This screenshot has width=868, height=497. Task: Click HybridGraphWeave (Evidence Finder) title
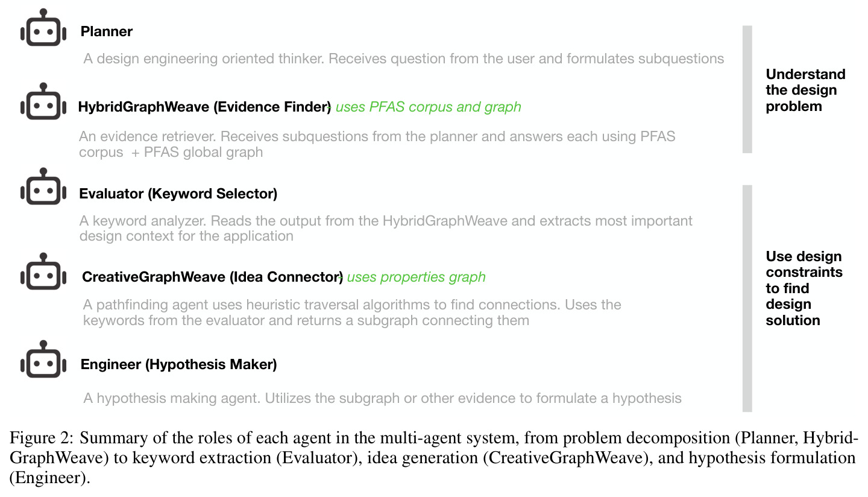click(205, 107)
